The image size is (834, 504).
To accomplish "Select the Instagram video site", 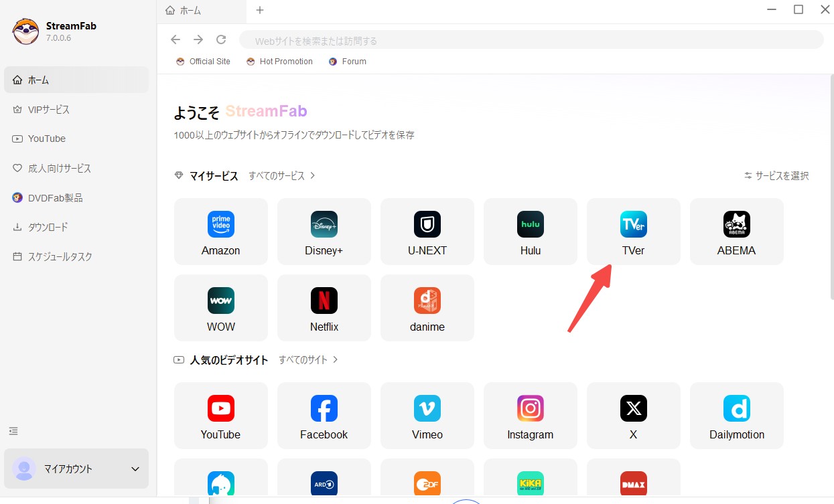I will [x=530, y=415].
